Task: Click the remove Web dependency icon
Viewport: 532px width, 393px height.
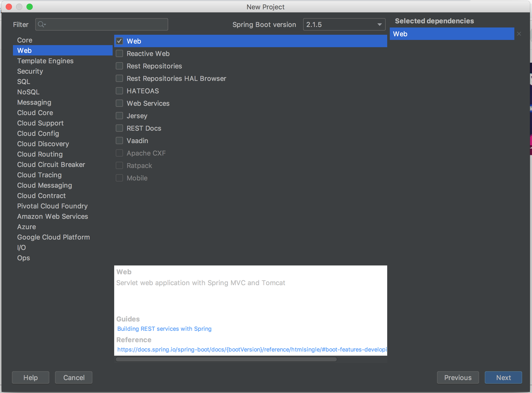Action: coord(520,34)
